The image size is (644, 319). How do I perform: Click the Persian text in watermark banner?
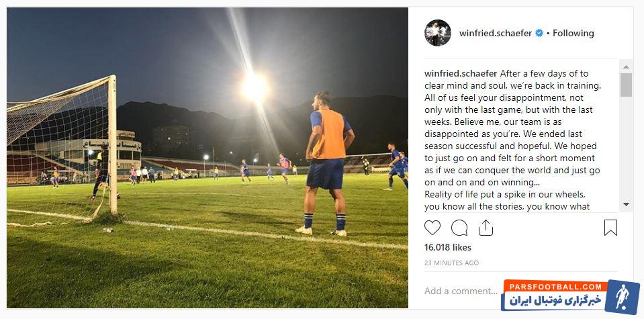tap(558, 300)
